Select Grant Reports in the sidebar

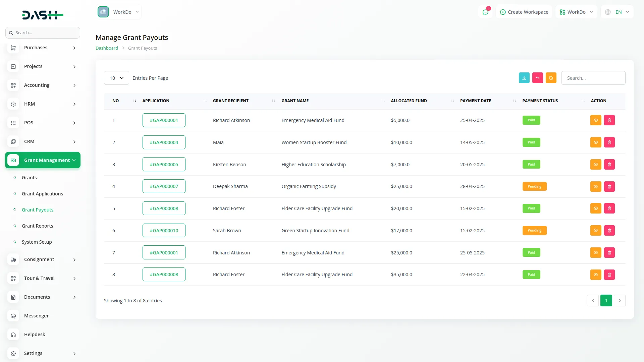(37, 226)
